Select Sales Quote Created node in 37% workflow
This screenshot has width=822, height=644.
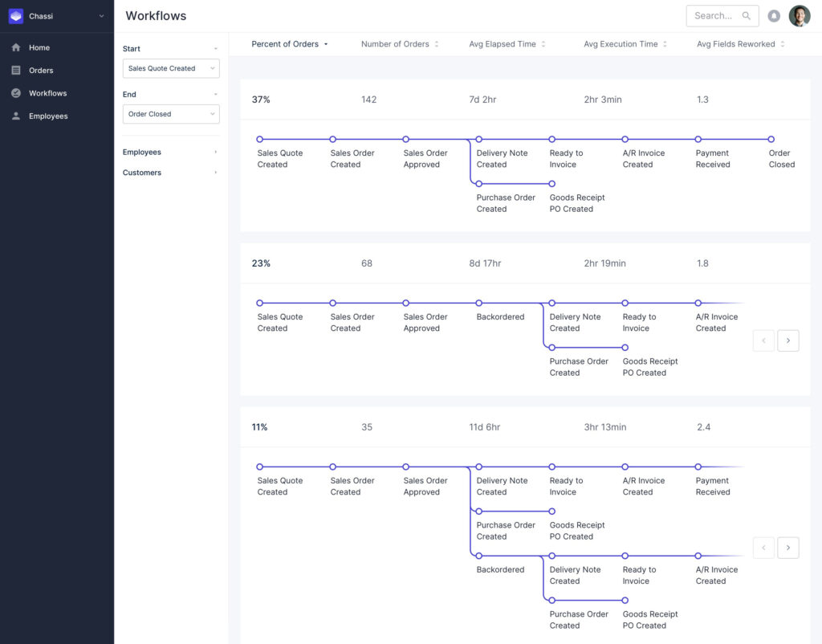coord(259,139)
